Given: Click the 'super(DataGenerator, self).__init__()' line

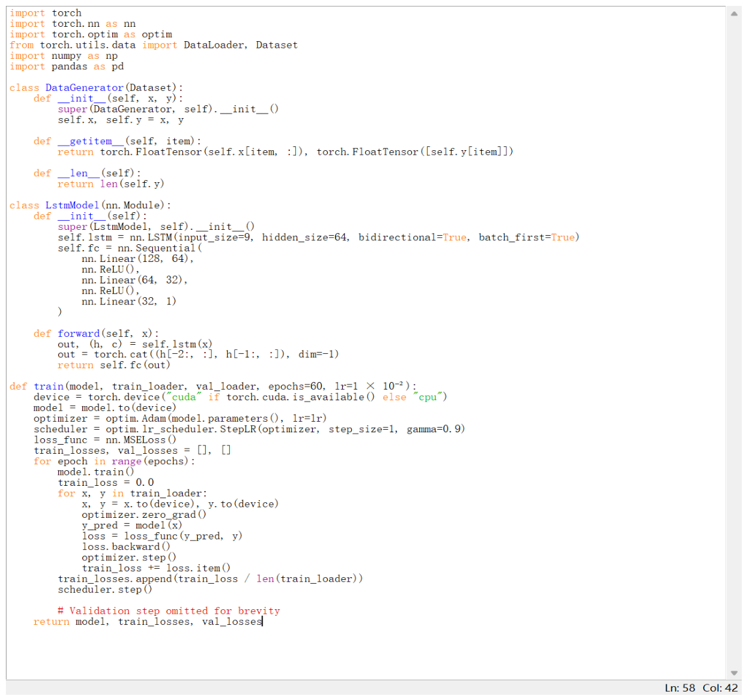Looking at the screenshot, I should coord(168,109).
